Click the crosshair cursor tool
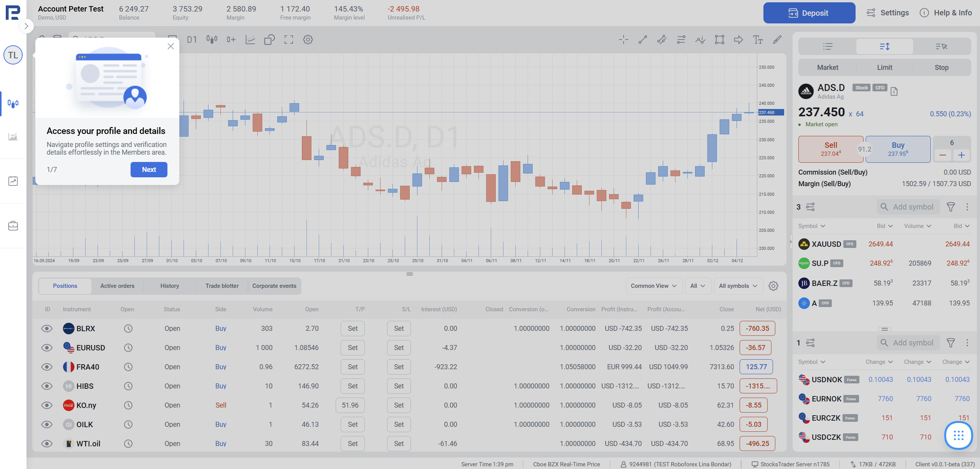The width and height of the screenshot is (980, 469). point(623,40)
